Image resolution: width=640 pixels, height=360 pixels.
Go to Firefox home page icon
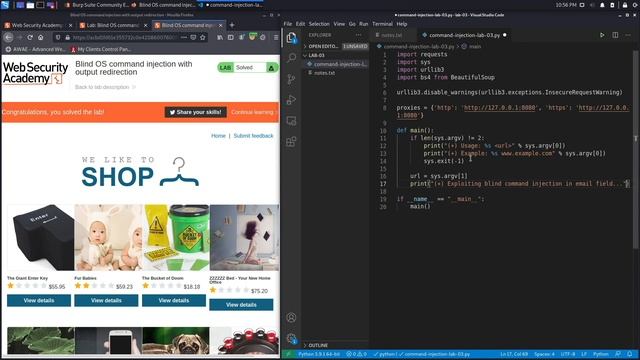coord(40,37)
